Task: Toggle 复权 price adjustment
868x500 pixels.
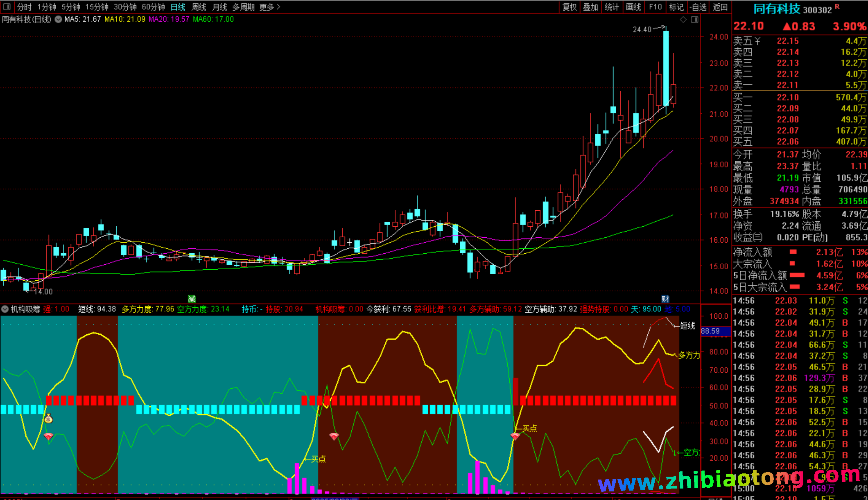Action: [569, 7]
